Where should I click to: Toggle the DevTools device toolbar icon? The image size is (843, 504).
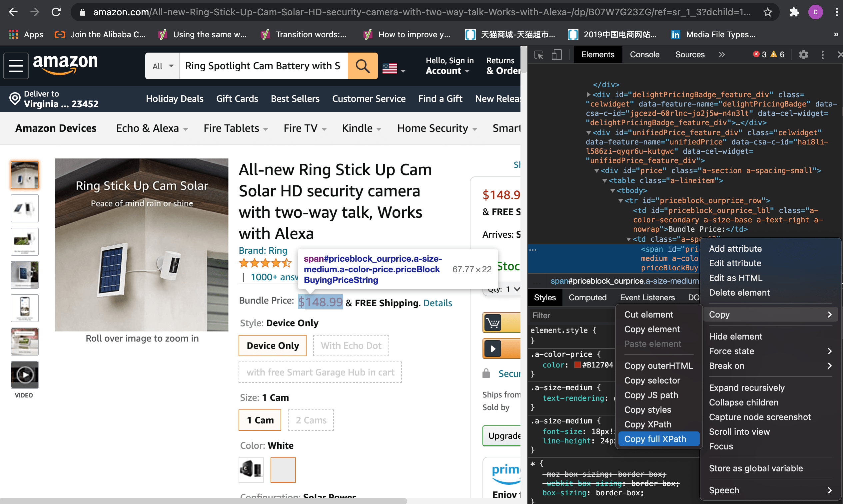[x=556, y=55]
